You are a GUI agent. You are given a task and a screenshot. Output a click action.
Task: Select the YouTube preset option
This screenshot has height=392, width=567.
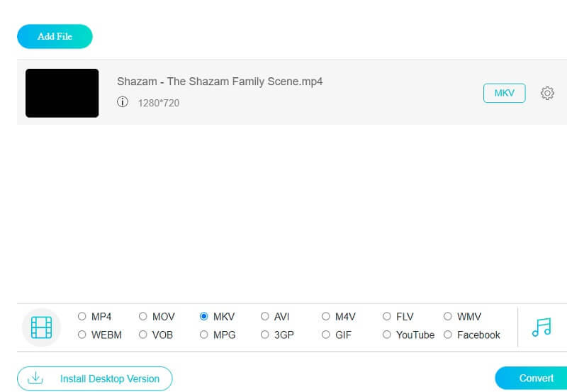387,335
